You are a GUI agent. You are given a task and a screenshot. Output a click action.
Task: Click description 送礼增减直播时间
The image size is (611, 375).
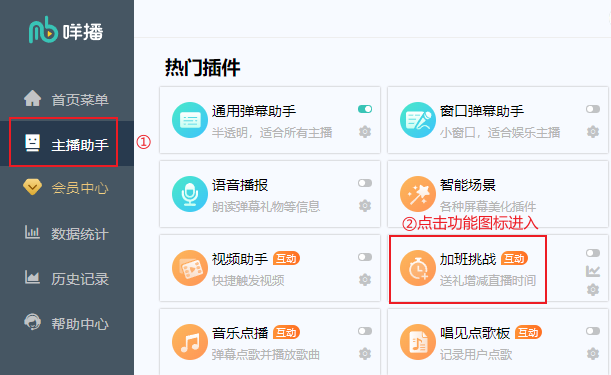[x=488, y=281]
